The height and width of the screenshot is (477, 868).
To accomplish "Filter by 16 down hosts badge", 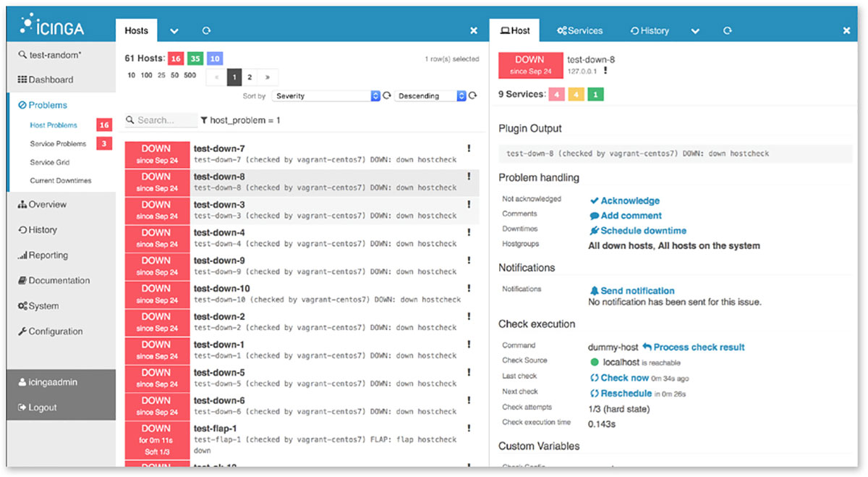I will (x=176, y=59).
